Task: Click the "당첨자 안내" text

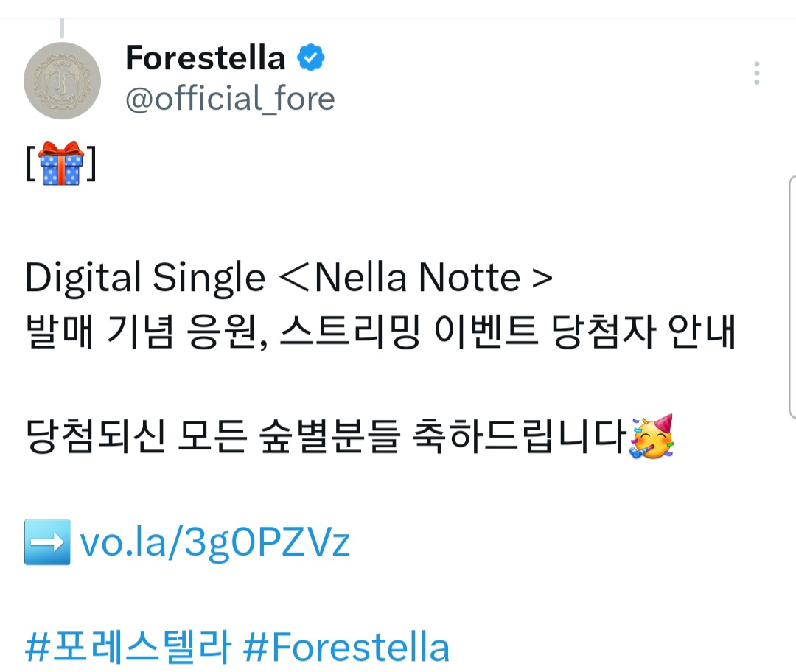Action: tap(643, 333)
